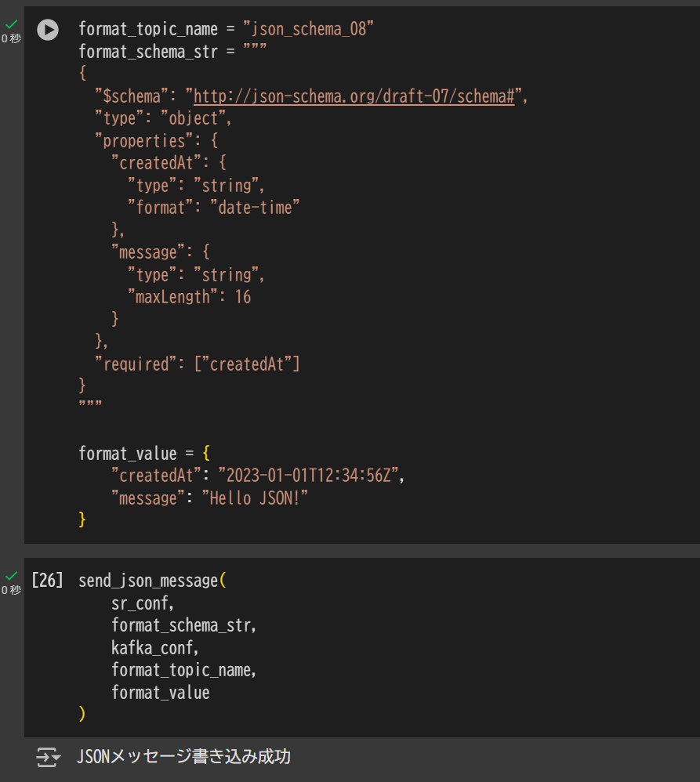700x782 pixels.
Task: Click the "maxLength": 16 line
Action: pos(189,297)
